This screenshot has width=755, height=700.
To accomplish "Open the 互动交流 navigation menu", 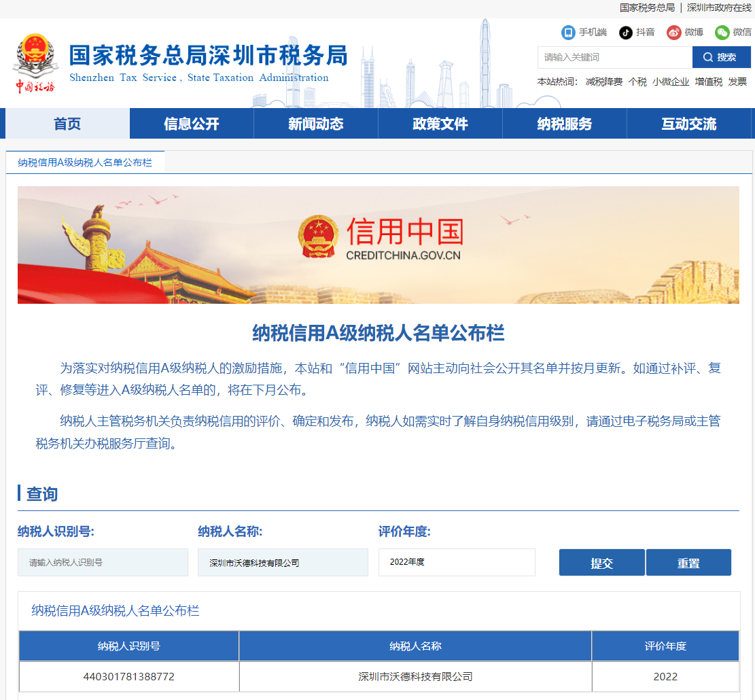I will click(x=688, y=124).
